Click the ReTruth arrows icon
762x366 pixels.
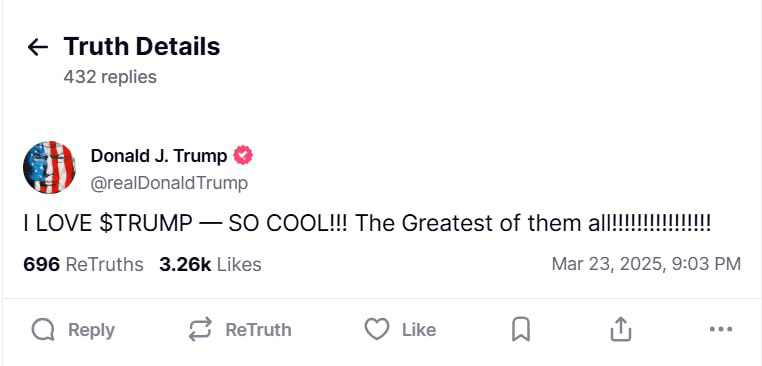(200, 330)
